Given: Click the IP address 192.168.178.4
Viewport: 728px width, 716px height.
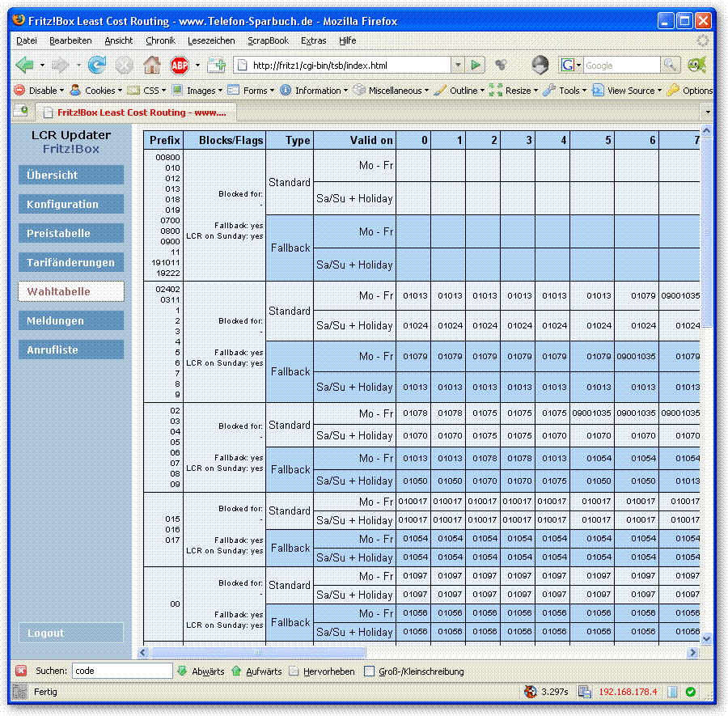Looking at the screenshot, I should (x=628, y=692).
